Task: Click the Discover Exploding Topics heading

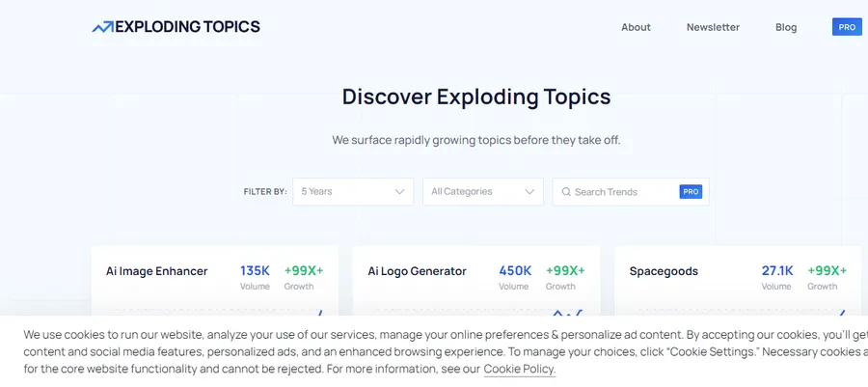Action: (476, 97)
